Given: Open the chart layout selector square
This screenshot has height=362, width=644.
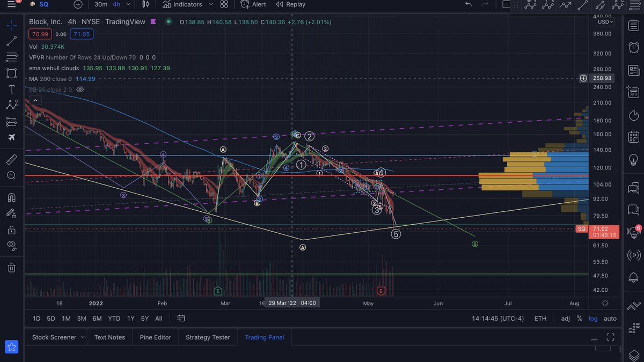Looking at the screenshot, I should [506, 4].
